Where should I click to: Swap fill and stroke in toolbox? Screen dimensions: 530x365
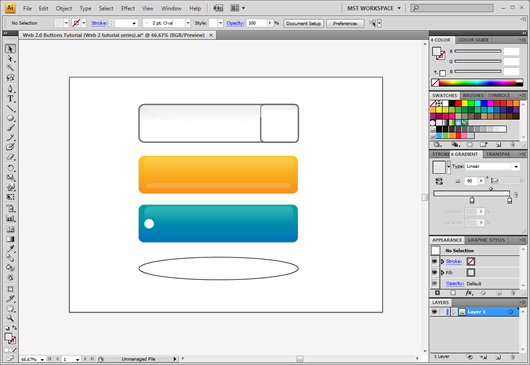15,327
